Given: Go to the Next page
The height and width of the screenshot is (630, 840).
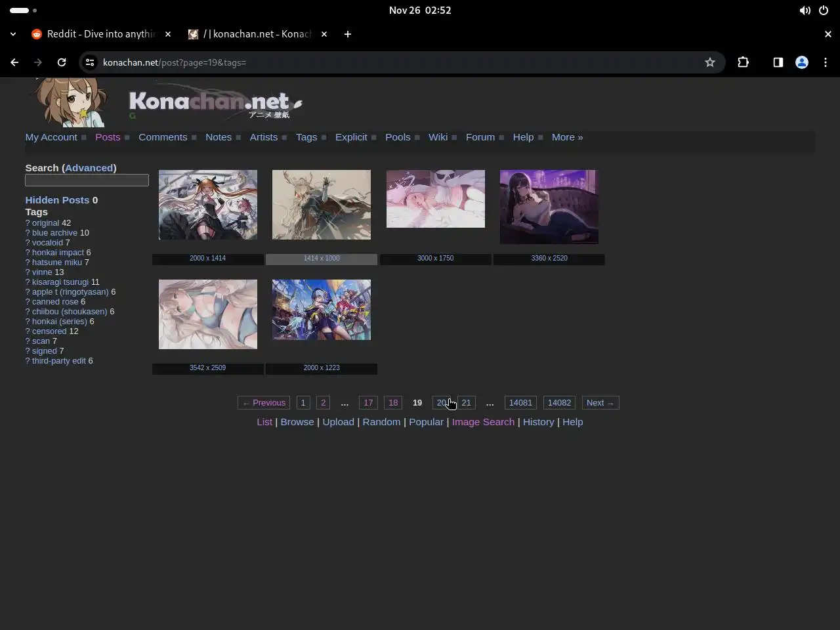Looking at the screenshot, I should point(600,403).
